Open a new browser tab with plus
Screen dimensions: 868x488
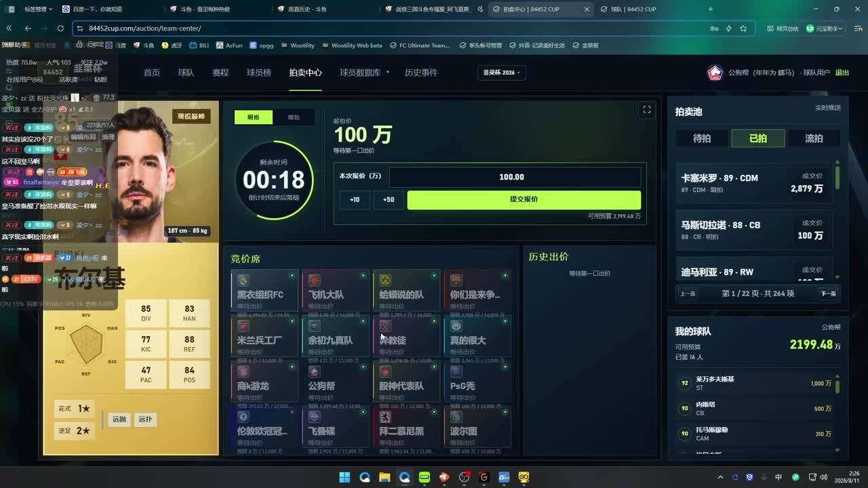pyautogui.click(x=710, y=9)
